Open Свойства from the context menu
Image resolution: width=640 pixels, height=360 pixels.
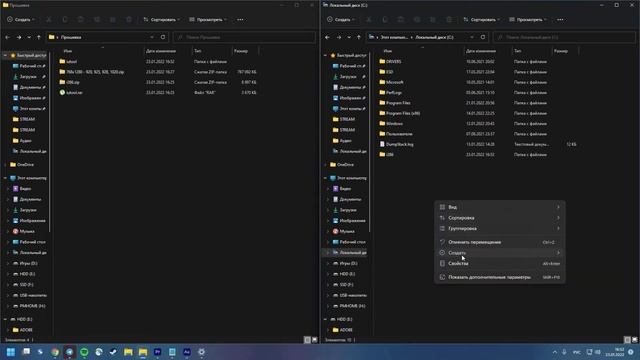pos(500,263)
